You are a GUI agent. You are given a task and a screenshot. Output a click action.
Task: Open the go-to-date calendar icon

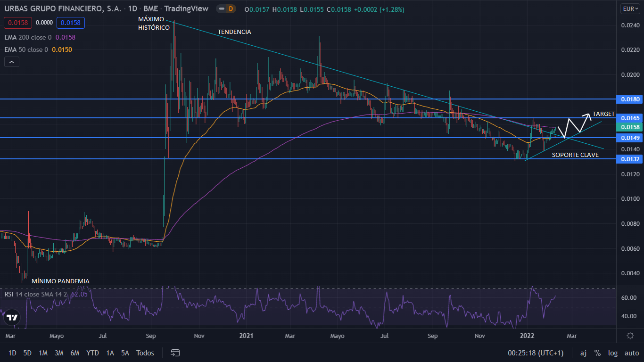(175, 353)
